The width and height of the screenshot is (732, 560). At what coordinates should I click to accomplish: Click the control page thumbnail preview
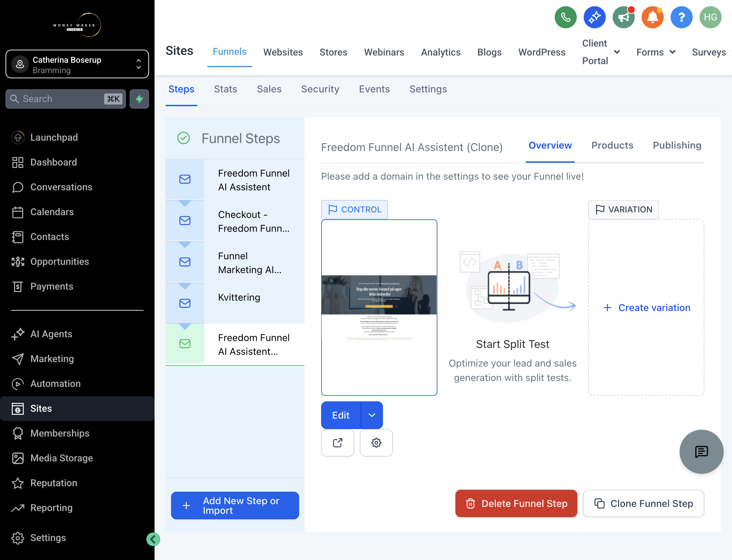(379, 308)
